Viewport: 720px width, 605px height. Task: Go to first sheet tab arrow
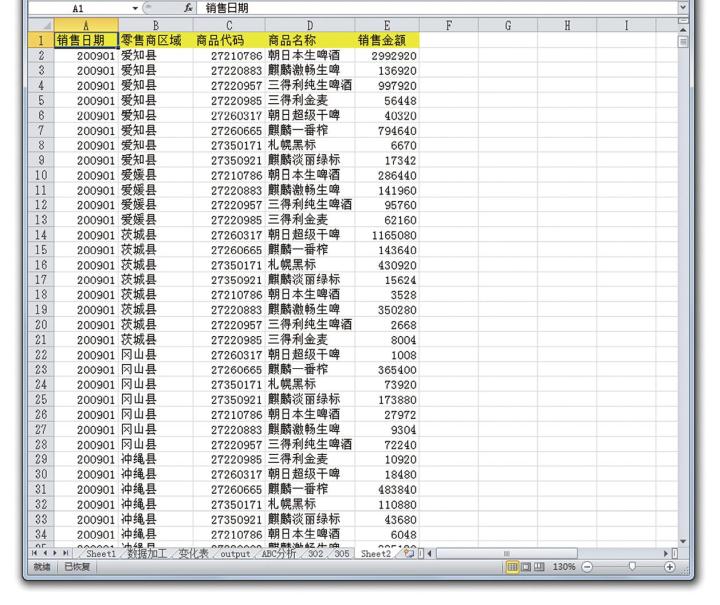coord(34,553)
